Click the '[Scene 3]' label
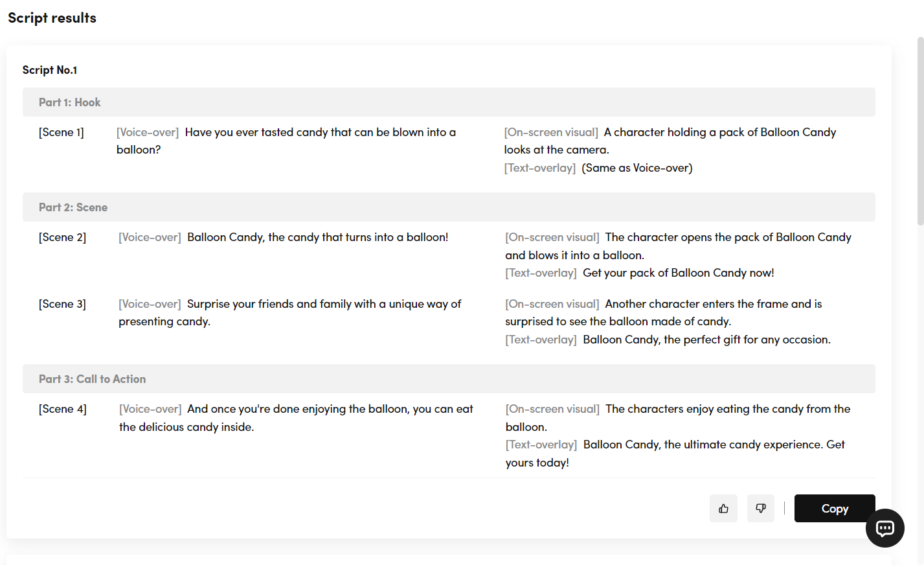The image size is (924, 567). point(63,304)
